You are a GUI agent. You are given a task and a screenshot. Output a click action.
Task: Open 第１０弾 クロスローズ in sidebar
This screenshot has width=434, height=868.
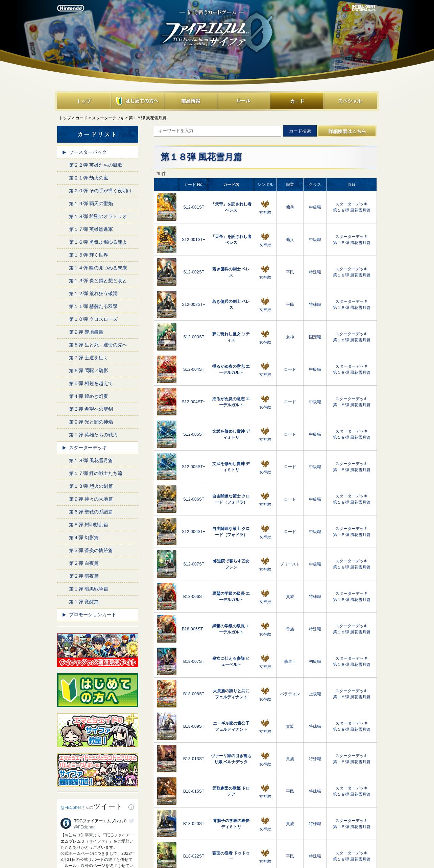tap(93, 319)
